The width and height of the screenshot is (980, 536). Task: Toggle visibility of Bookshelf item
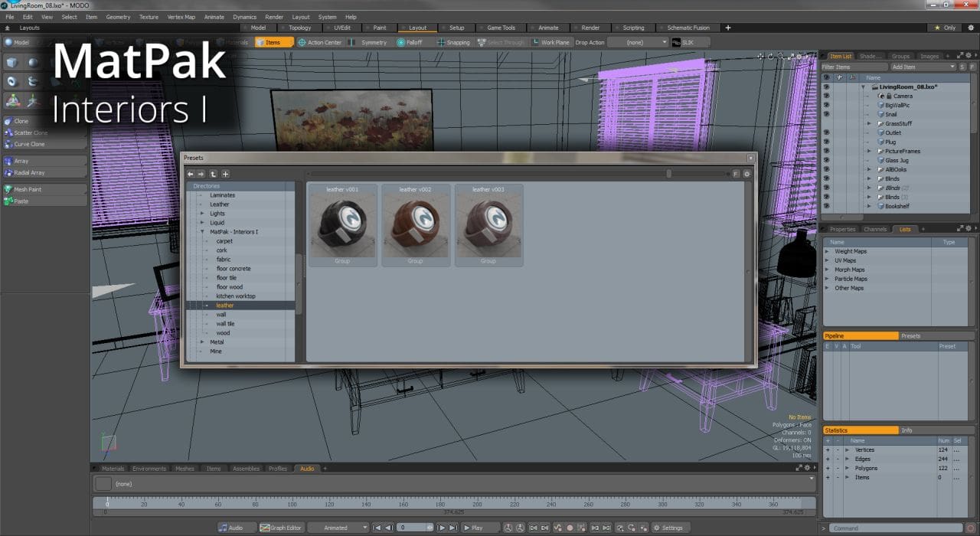pyautogui.click(x=826, y=206)
